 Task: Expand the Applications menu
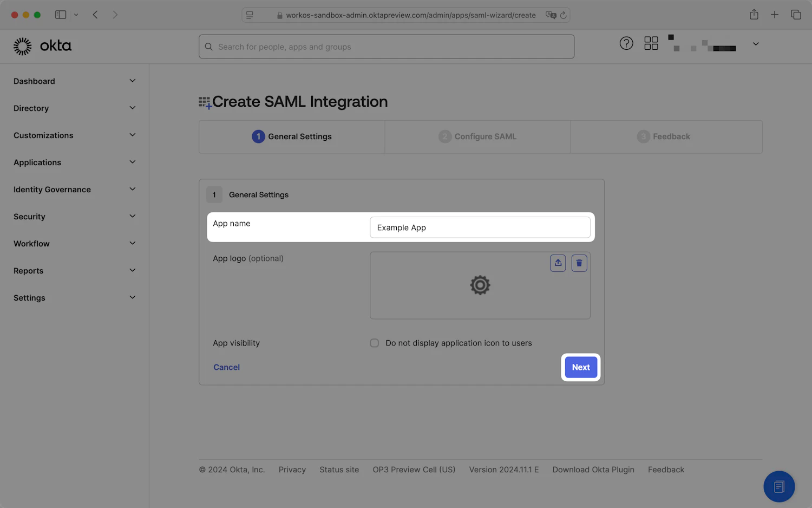tap(75, 162)
